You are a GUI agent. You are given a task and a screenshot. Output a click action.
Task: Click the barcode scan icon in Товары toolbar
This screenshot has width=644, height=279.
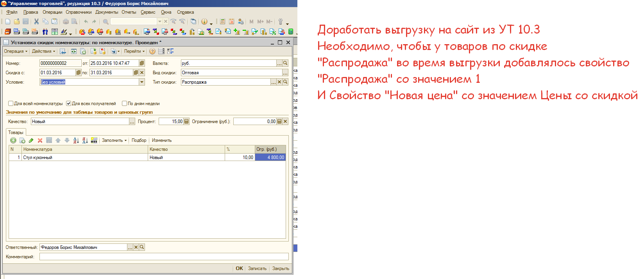coord(94,140)
